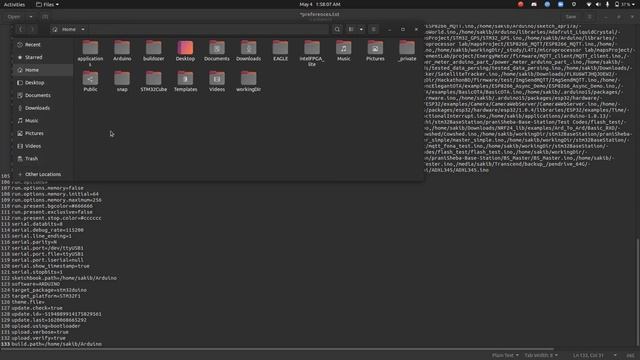Select Recent in sidebar
This screenshot has height=360, width=640.
coord(42,44)
